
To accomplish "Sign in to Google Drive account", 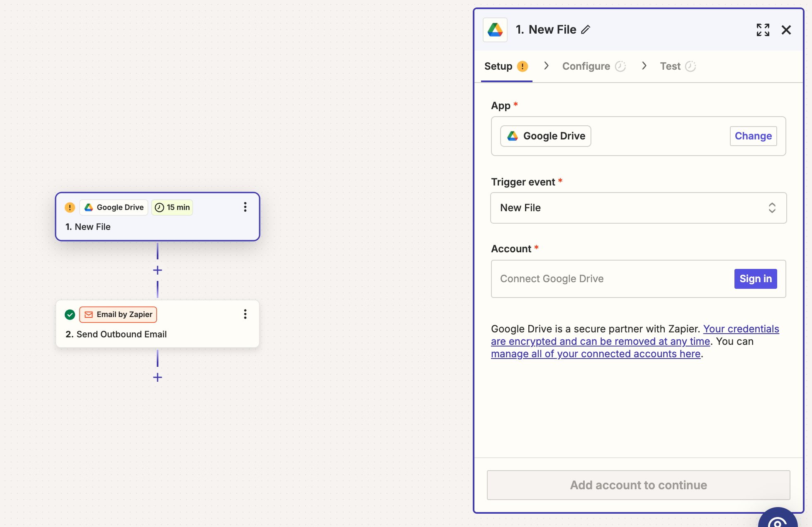I will point(755,279).
